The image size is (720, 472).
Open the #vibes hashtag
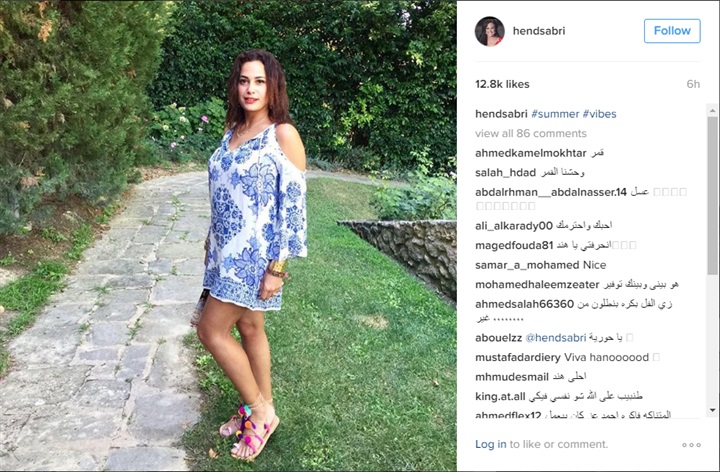(599, 114)
